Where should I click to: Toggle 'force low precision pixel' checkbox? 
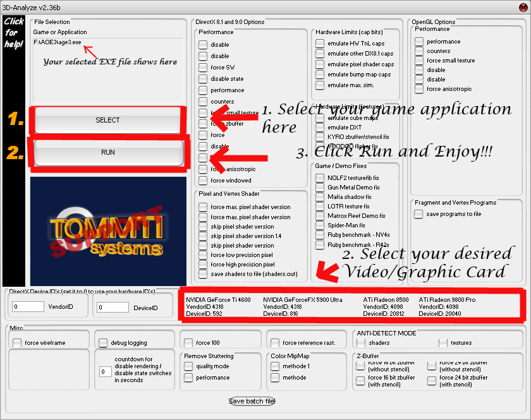[x=203, y=255]
